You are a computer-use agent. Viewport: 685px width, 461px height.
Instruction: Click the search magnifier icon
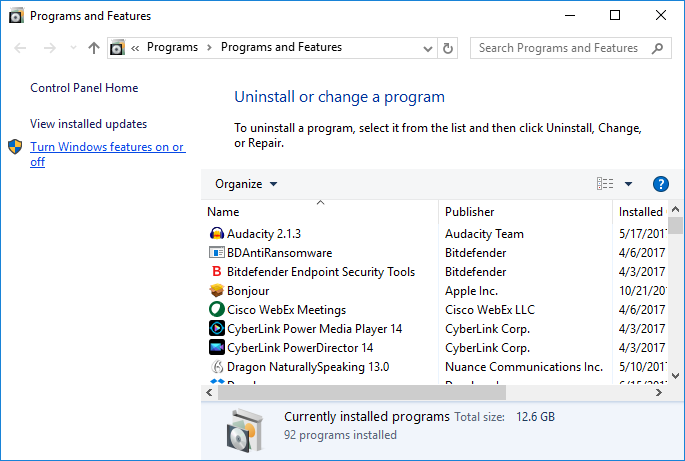click(x=657, y=48)
